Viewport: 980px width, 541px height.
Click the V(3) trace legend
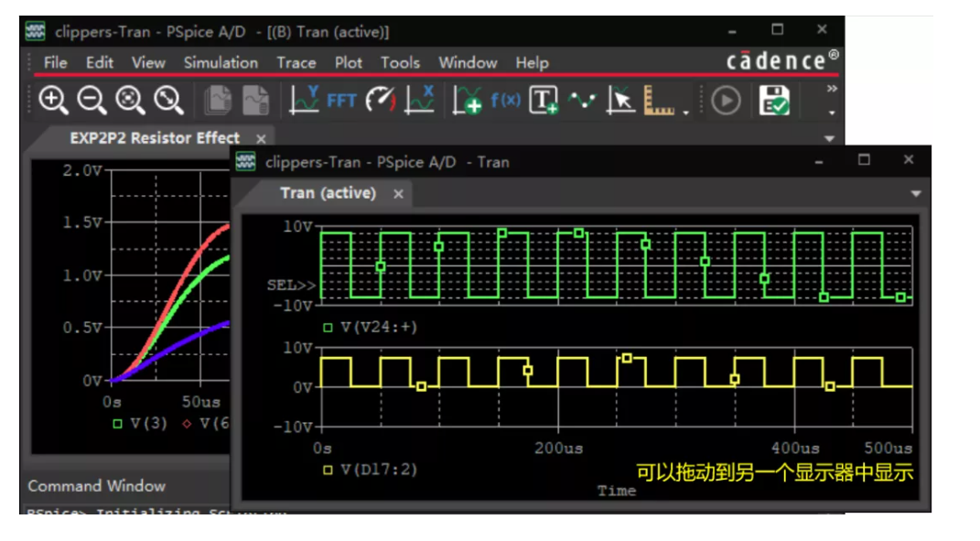coord(148,424)
